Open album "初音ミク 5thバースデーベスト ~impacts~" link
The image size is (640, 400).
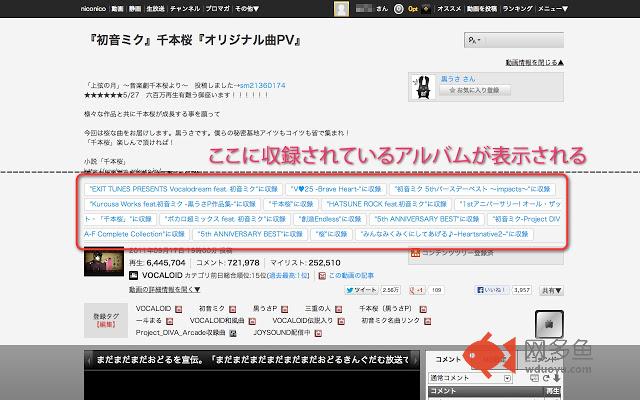click(472, 189)
